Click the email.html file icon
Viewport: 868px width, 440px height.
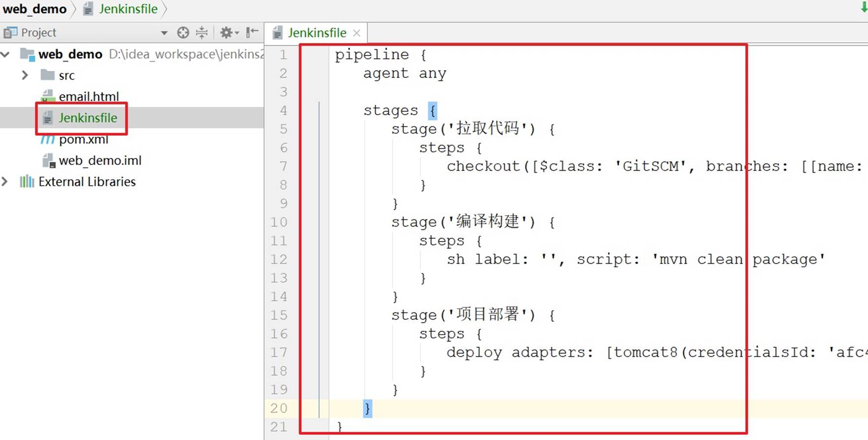pyautogui.click(x=48, y=96)
